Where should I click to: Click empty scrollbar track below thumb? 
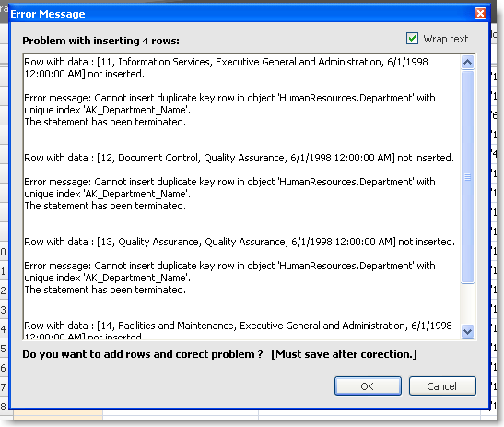(468, 304)
